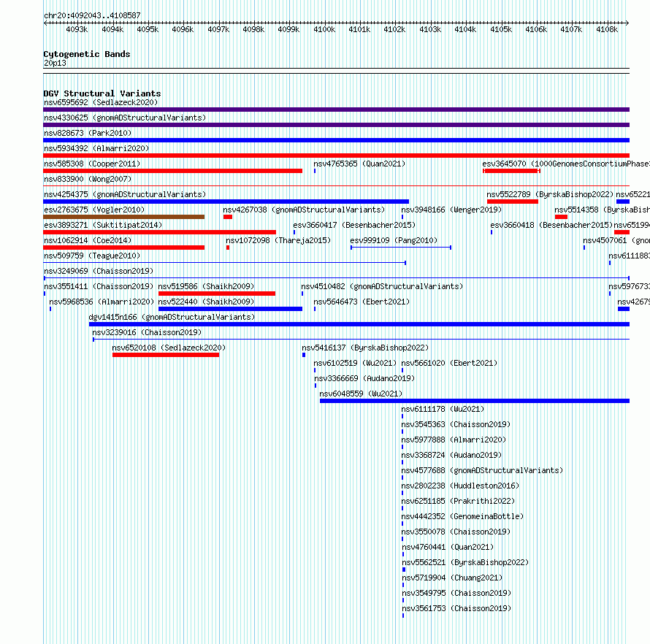The height and width of the screenshot is (644, 650).
Task: Click nsv6048559 (Wu2021) label
Action: tap(361, 394)
